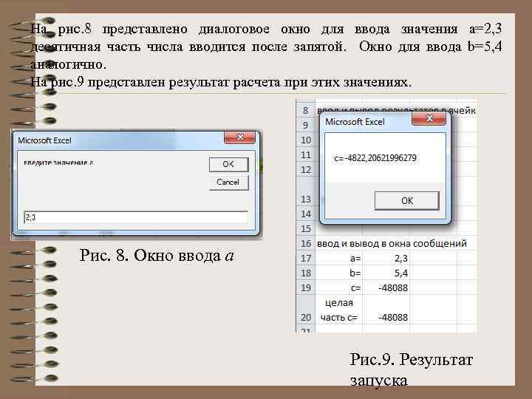532x399 pixels.
Task: Select row header 9
Action: click(305, 125)
